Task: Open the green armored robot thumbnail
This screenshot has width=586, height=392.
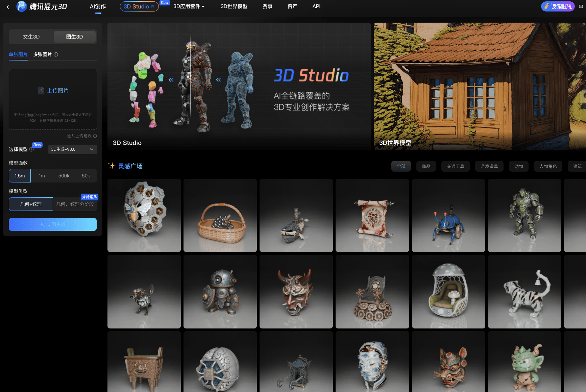Action: [524, 215]
